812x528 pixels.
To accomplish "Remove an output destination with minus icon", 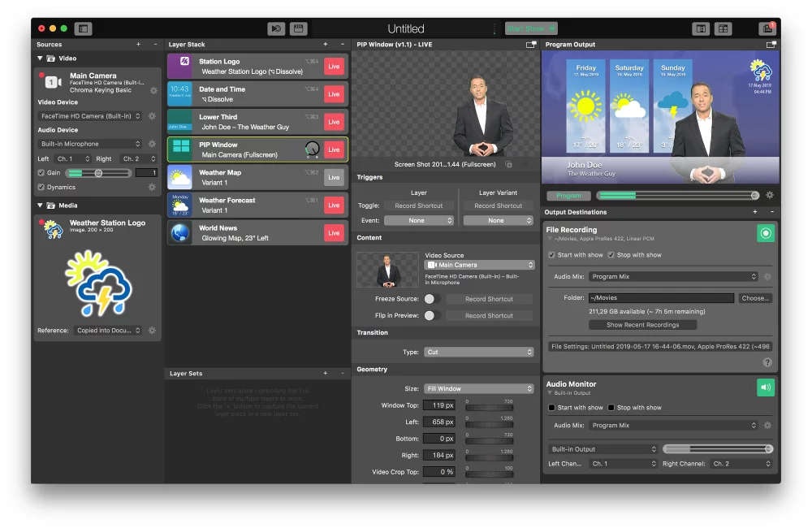I will click(x=772, y=212).
